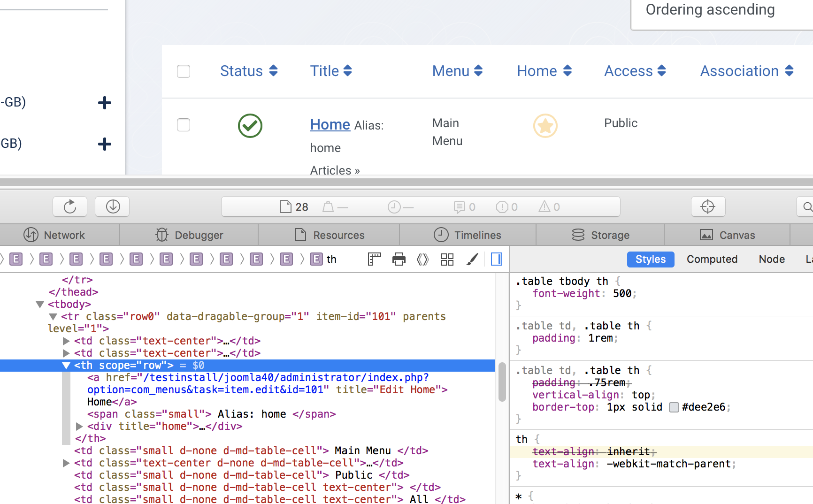Click the DOM tree vertical scrollbar thumb
813x504 pixels.
(x=502, y=382)
